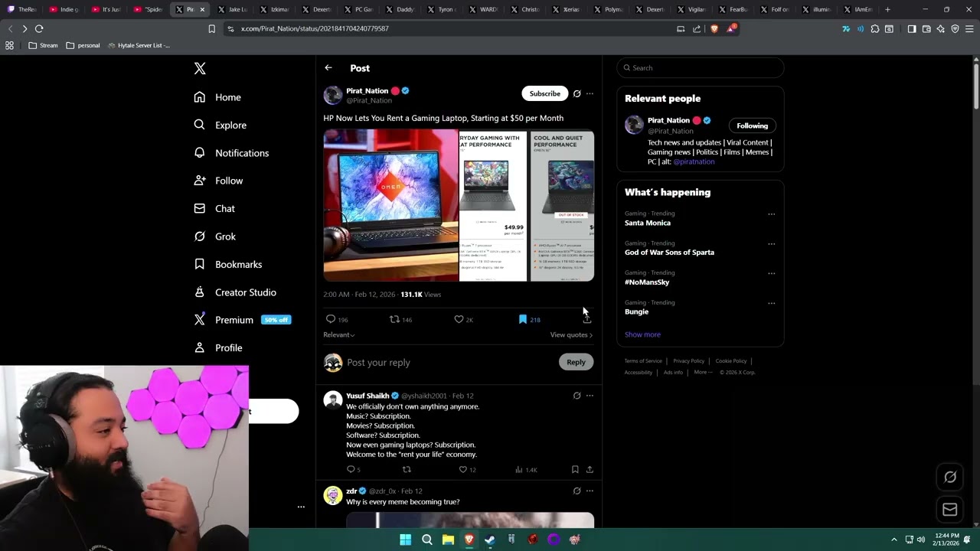
Task: Open Chat in the sidebar
Action: pyautogui.click(x=214, y=208)
